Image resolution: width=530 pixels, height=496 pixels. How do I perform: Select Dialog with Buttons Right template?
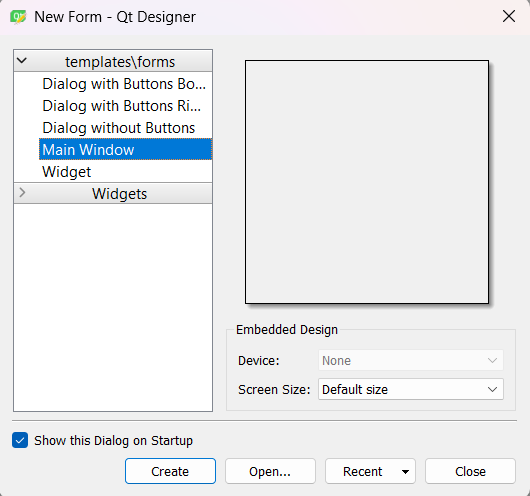[x=125, y=106]
